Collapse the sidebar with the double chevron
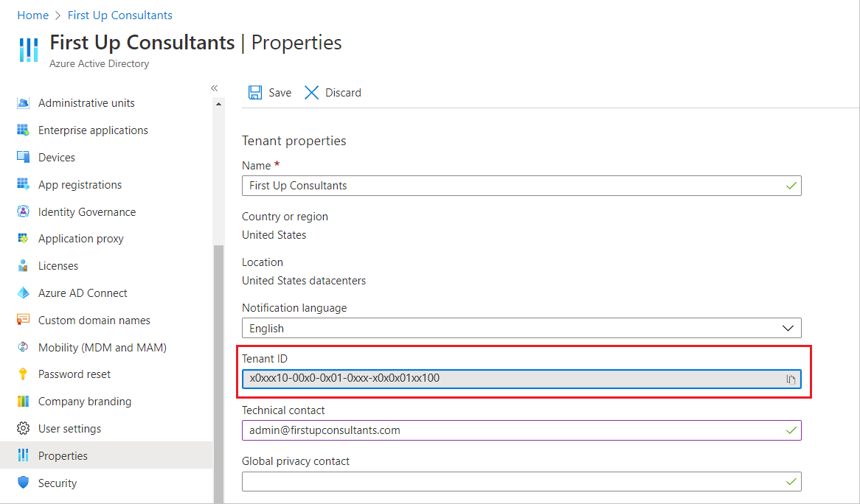The image size is (860, 504). coord(214,87)
